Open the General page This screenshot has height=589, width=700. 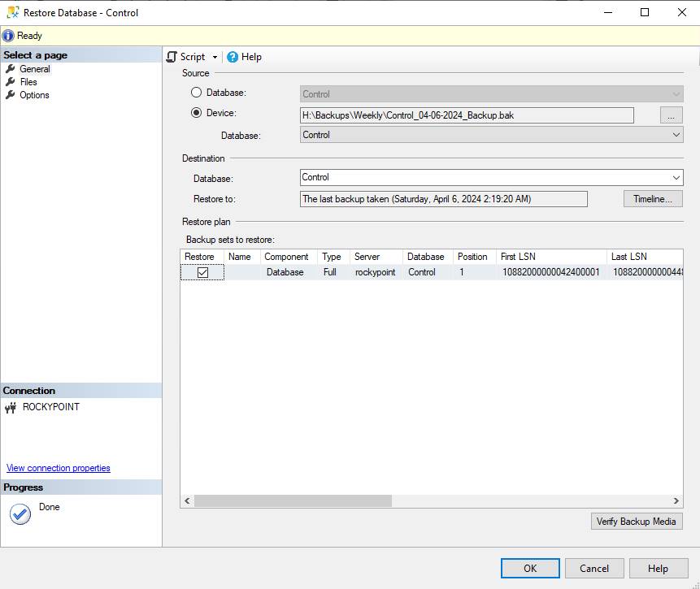(x=34, y=69)
